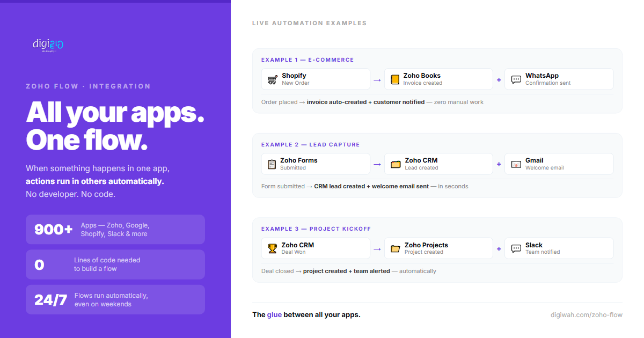The height and width of the screenshot is (338, 644).
Task: Click the plus sign before Slack card
Action: coord(499,248)
